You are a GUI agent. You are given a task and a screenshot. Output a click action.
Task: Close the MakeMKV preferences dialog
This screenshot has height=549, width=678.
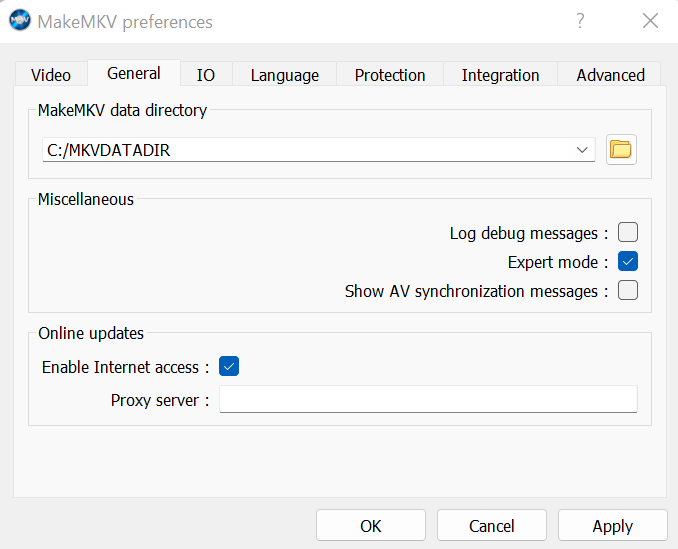pos(650,21)
